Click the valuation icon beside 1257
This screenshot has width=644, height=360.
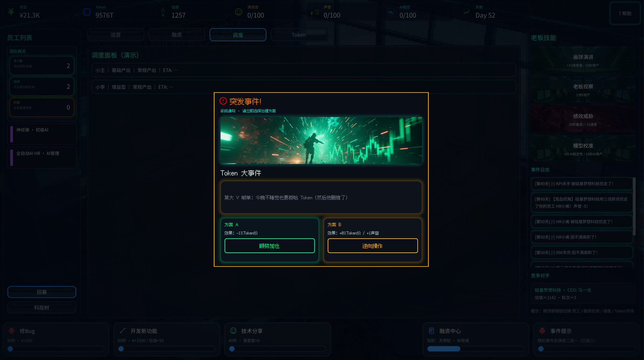[x=163, y=12]
